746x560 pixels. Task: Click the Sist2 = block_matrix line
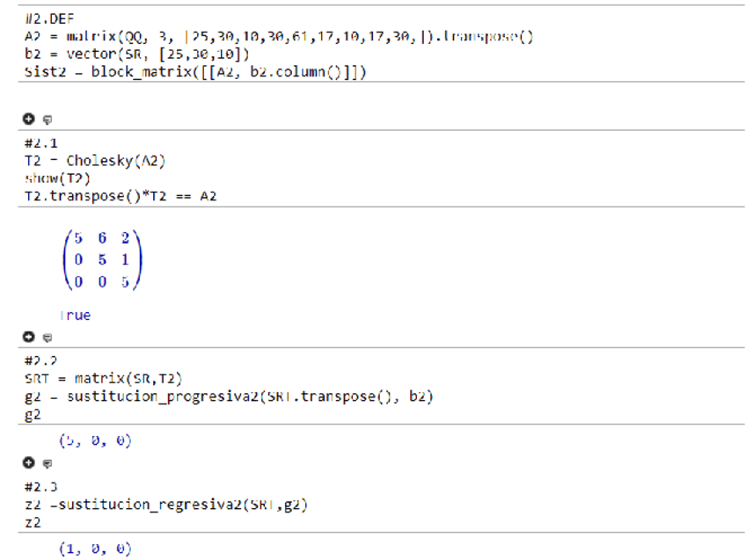[195, 72]
